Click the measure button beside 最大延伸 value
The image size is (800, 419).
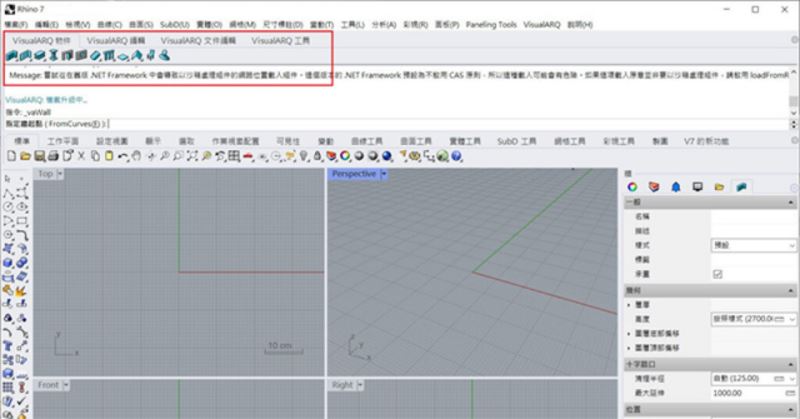790,393
